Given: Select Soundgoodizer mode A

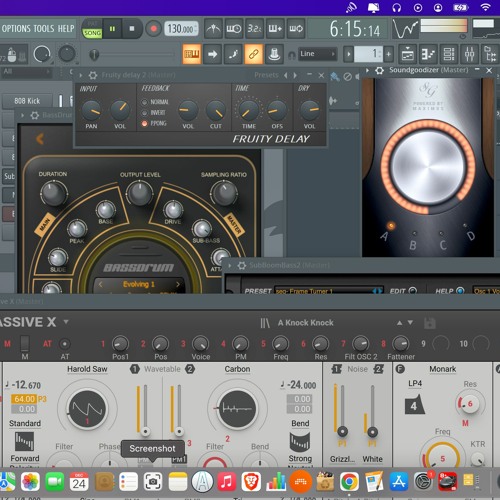Looking at the screenshot, I should pyautogui.click(x=391, y=226).
